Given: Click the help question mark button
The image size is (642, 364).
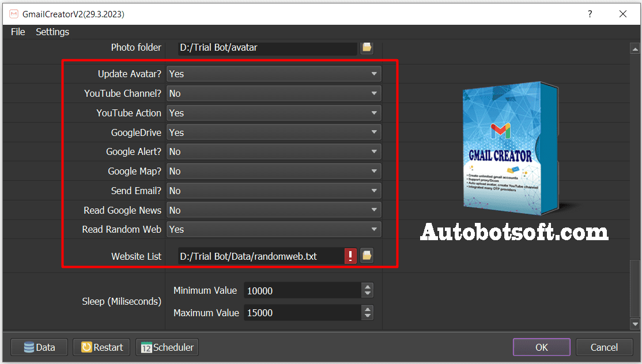Looking at the screenshot, I should pyautogui.click(x=590, y=14).
